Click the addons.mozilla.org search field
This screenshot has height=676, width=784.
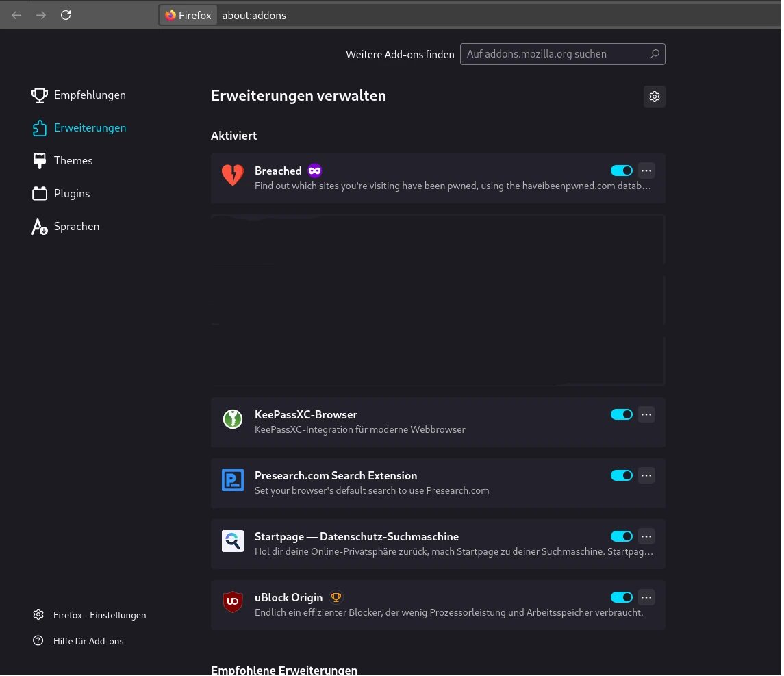tap(555, 54)
